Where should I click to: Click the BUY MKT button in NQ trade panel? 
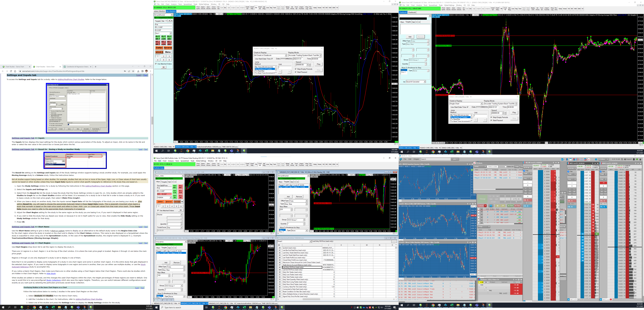click(x=158, y=38)
